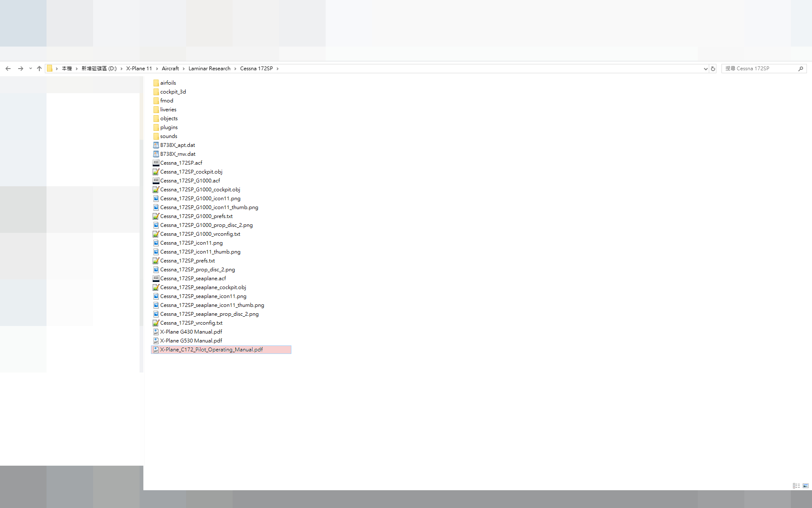
Task: Select X-Plane G530 Manual.pdf icon
Action: [x=156, y=341]
